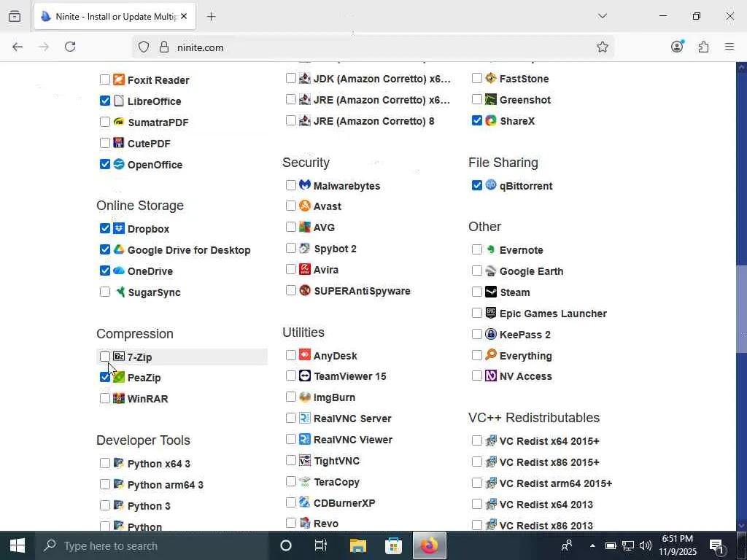Show hidden system tray icons
The width and height of the screenshot is (747, 560).
(x=592, y=545)
